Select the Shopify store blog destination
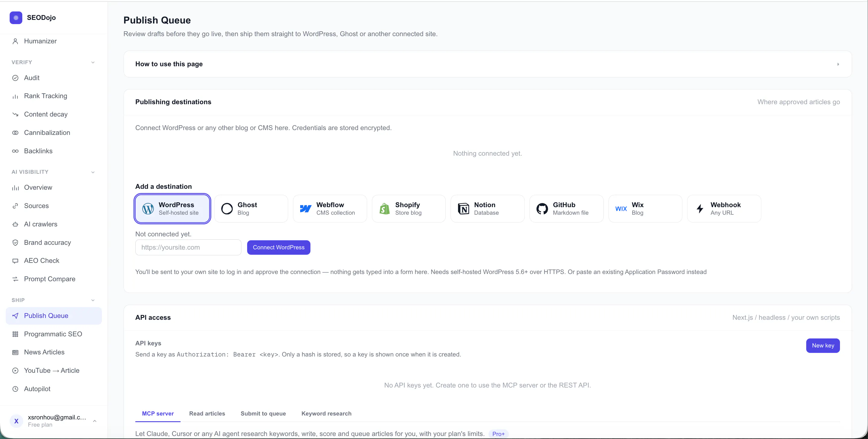 coord(409,209)
